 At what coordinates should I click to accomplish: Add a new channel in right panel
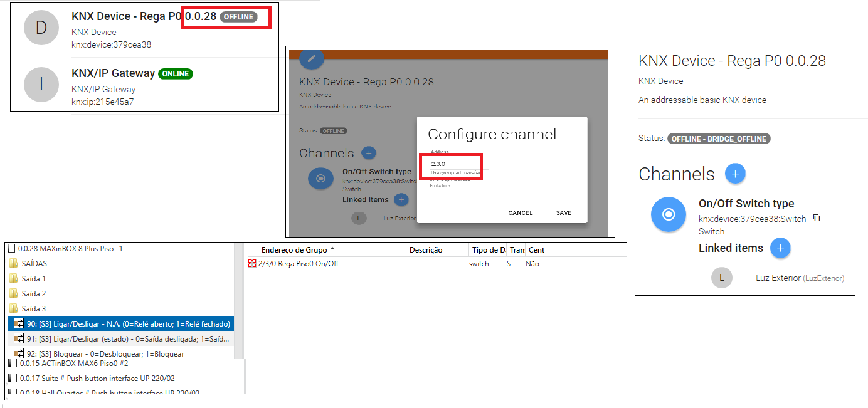[735, 174]
